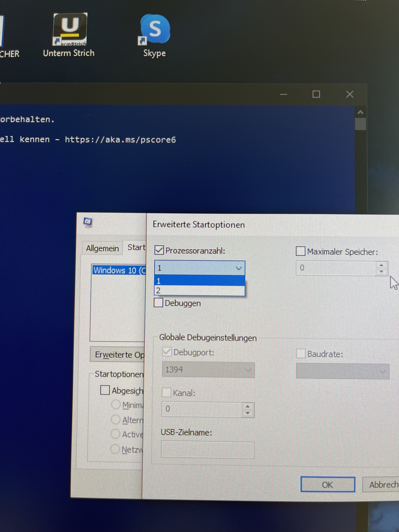Enable the Maximaler Speicher checkbox

click(x=300, y=251)
